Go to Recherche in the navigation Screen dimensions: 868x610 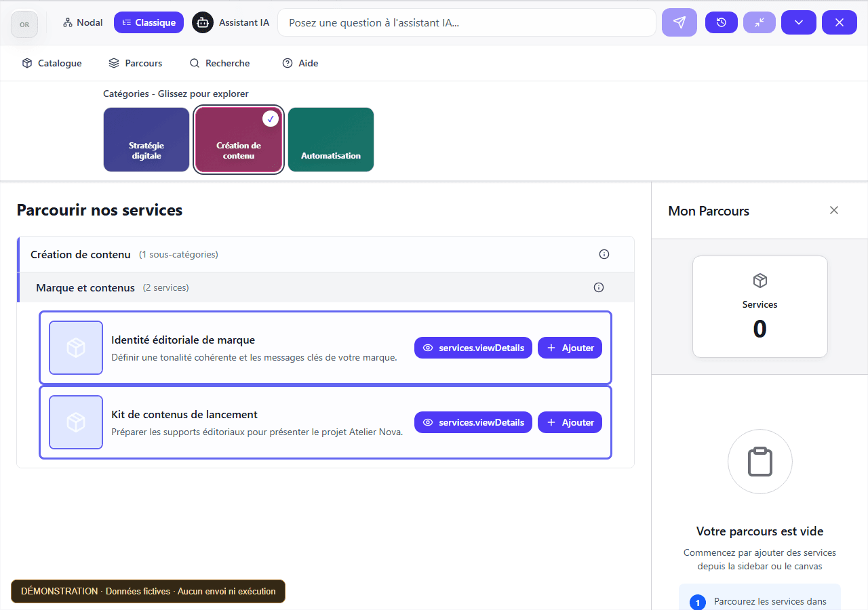click(x=220, y=63)
